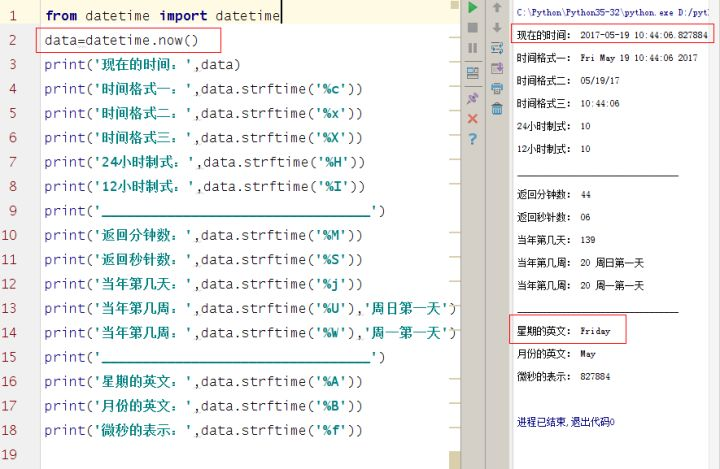This screenshot has width=720, height=469.
Task: Click console output '星期的英文: Friday'
Action: click(563, 331)
